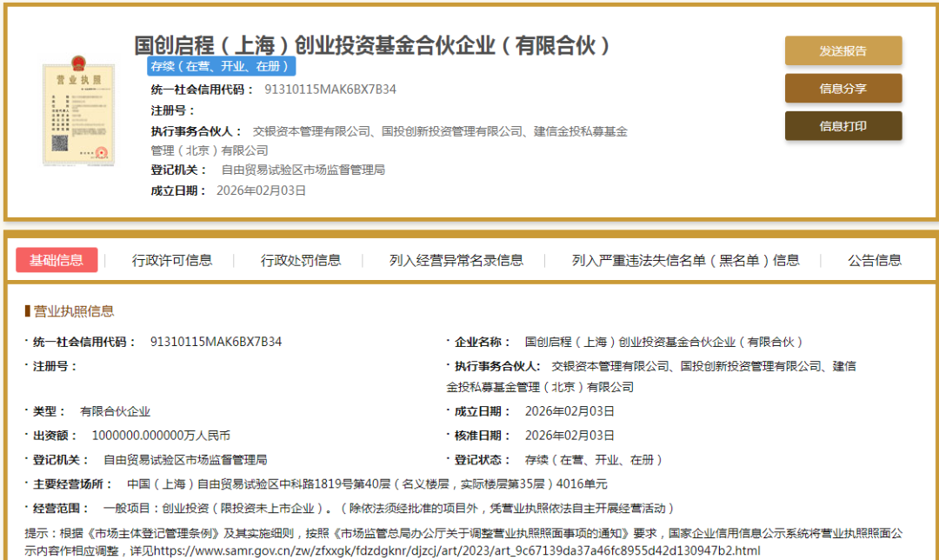Click the credit code 91310115MAK6BX7B34 in header

pos(330,90)
